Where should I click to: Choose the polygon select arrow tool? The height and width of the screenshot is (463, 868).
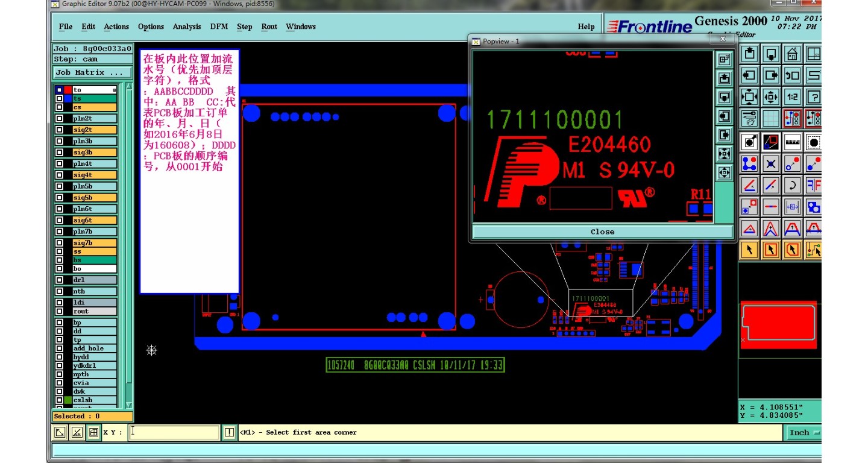click(x=792, y=249)
